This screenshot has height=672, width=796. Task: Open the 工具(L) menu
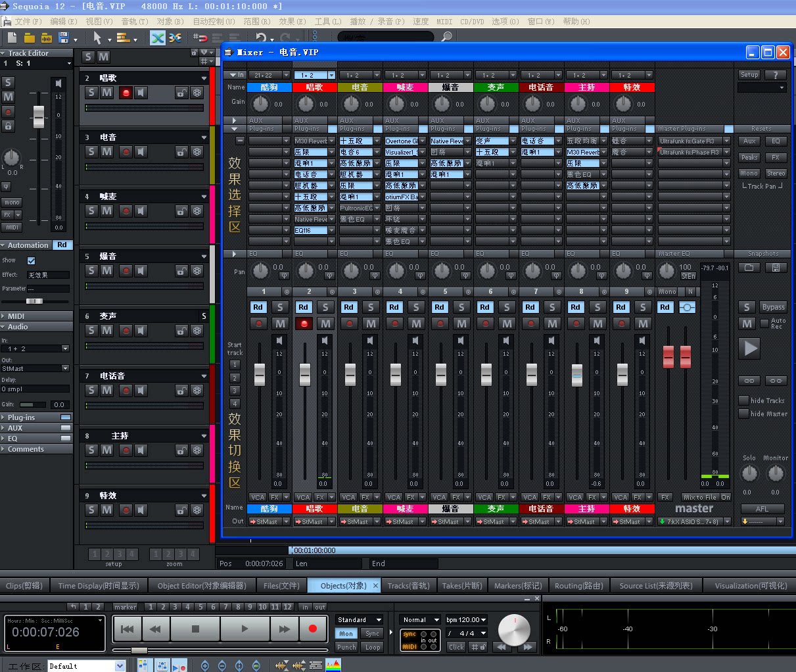point(328,21)
